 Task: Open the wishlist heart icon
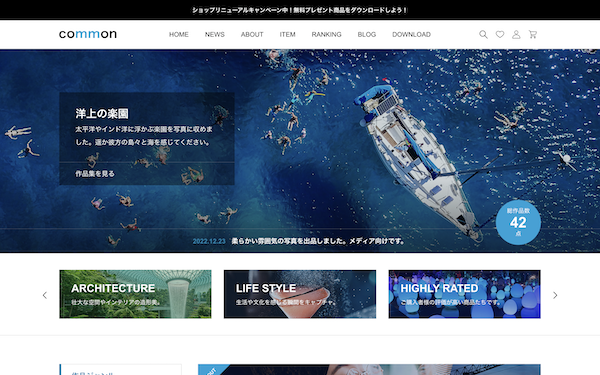[x=500, y=34]
